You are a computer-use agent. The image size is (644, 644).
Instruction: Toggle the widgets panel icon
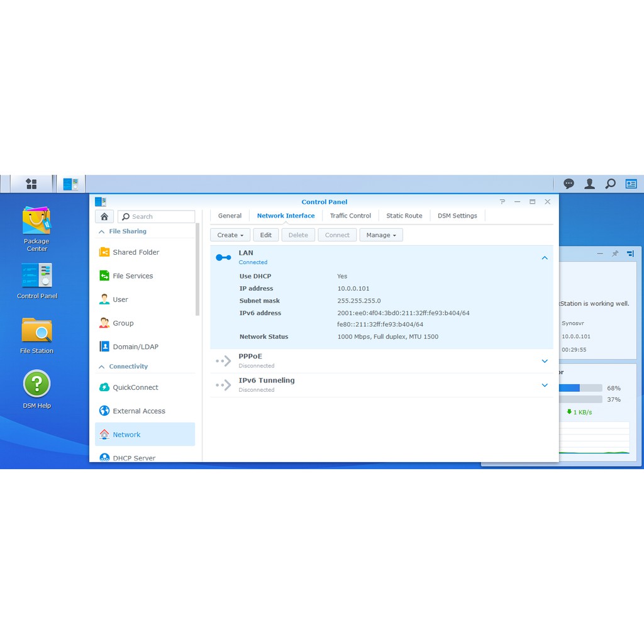tap(631, 184)
